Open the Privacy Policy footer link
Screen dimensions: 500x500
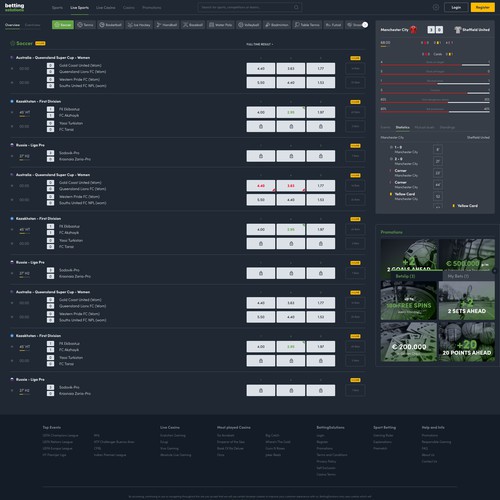pos(326,461)
